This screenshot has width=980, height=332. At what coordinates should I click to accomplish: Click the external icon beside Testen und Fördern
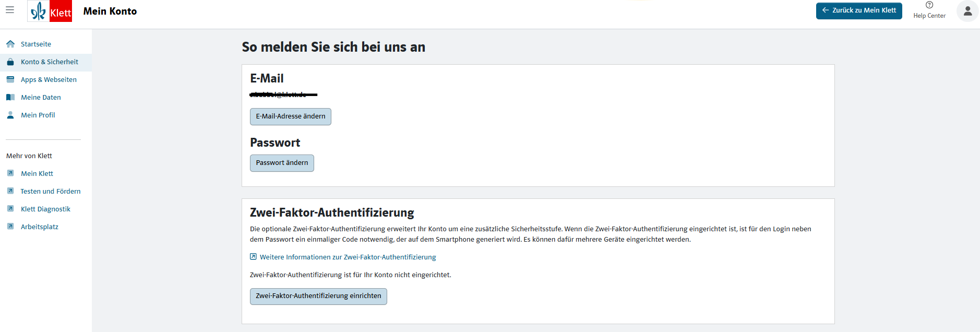click(10, 191)
